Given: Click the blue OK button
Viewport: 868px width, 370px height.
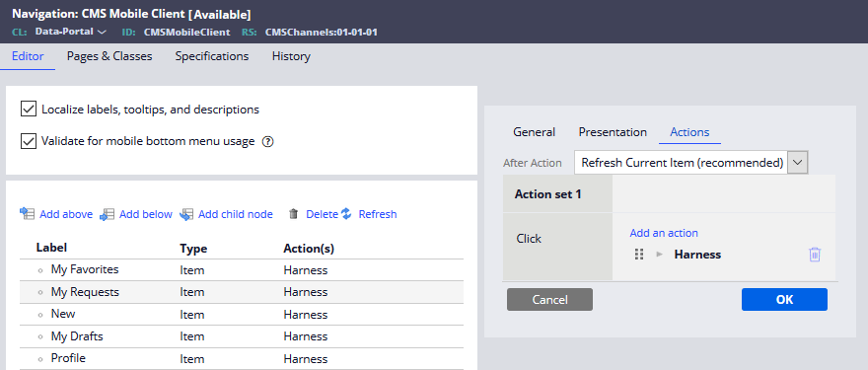Looking at the screenshot, I should 784,299.
